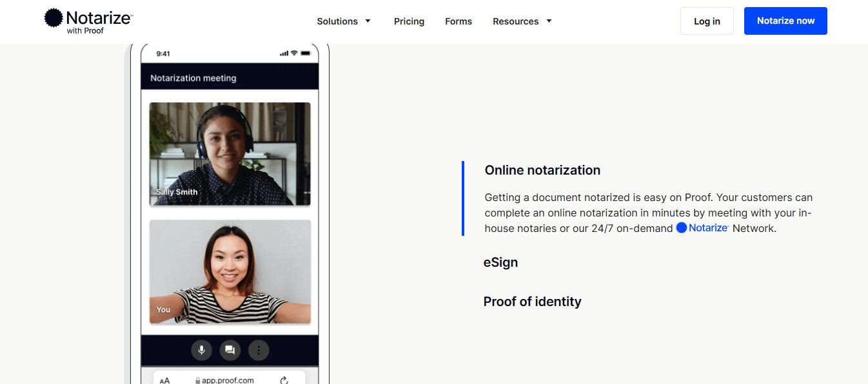868x384 pixels.
Task: Click the blue Notarize seal icon in paragraph
Action: [x=682, y=228]
